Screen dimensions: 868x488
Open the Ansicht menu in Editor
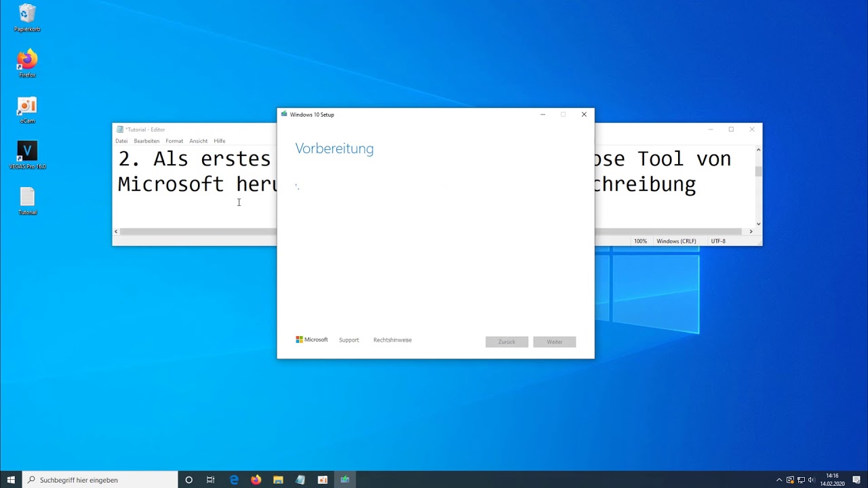199,141
